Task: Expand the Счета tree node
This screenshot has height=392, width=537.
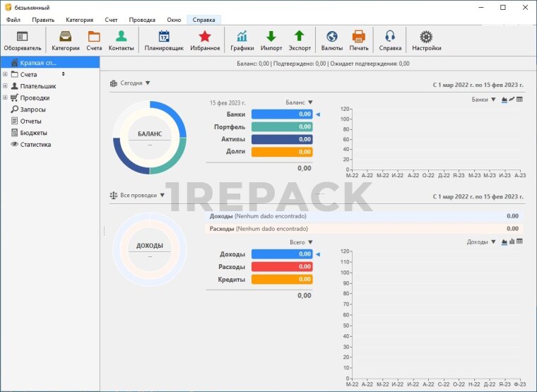Action: [5, 74]
